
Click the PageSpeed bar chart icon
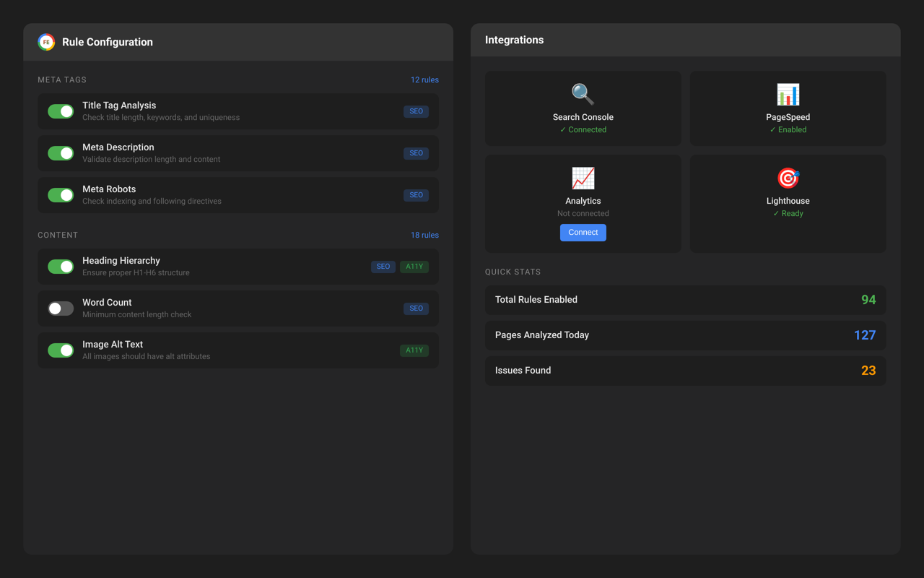(x=788, y=94)
